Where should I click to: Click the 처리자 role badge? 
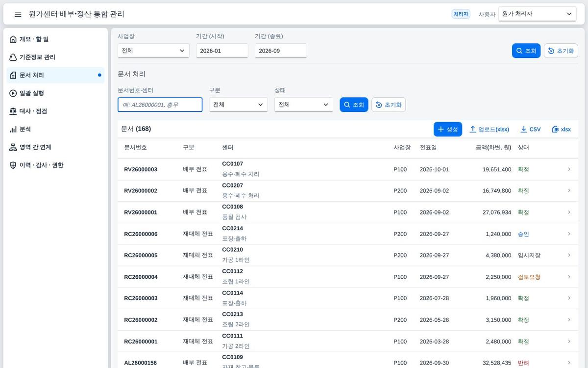coord(461,14)
